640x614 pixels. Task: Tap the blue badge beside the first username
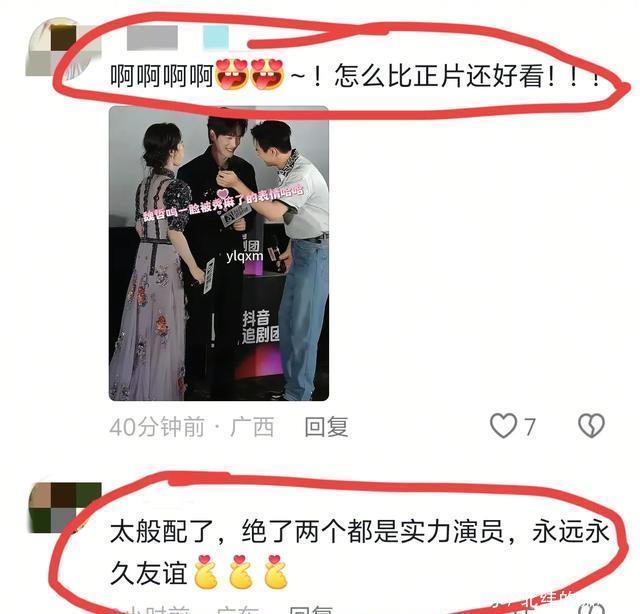pos(216,38)
